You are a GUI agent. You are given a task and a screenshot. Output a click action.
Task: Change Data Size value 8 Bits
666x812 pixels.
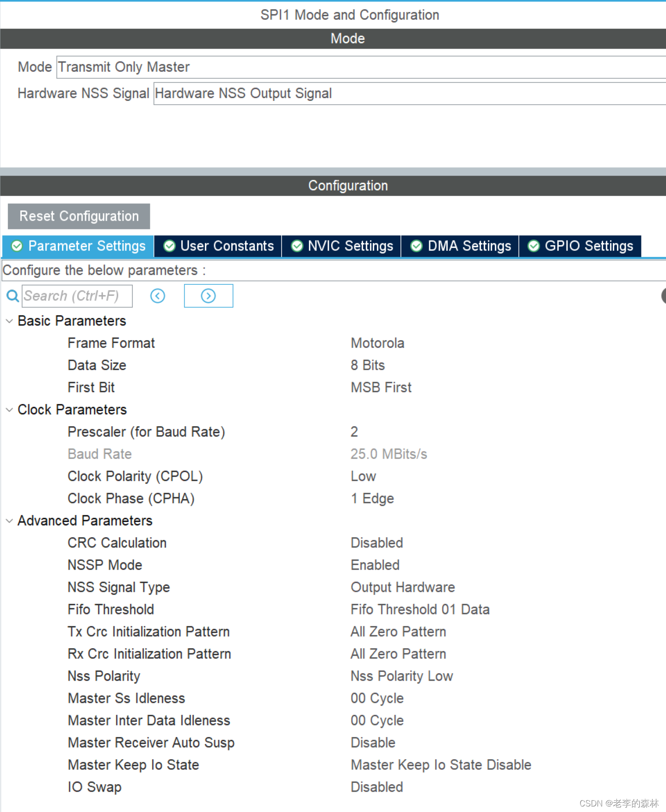(368, 365)
